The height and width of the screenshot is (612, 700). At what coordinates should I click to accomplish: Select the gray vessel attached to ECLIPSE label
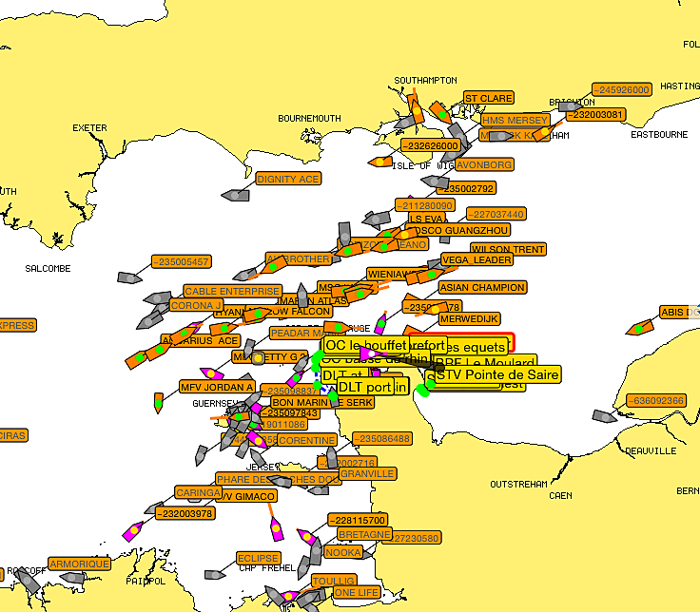215,575
